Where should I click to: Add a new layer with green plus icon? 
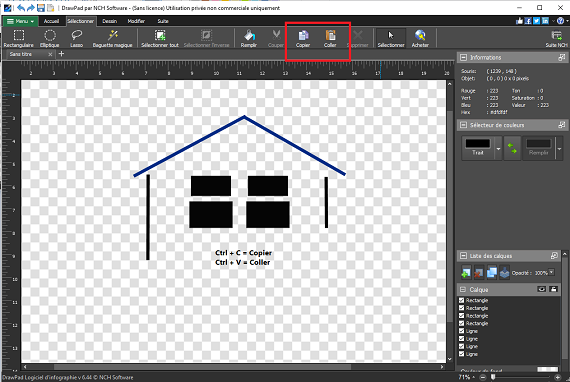(x=466, y=273)
